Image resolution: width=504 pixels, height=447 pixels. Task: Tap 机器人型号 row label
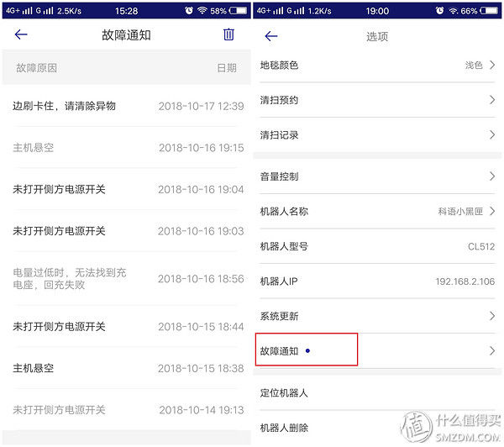pyautogui.click(x=284, y=246)
